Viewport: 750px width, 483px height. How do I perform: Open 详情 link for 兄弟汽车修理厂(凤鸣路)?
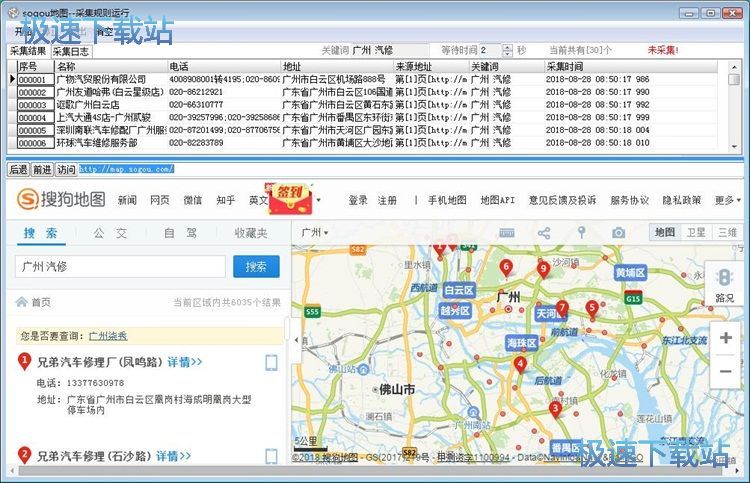coord(184,362)
